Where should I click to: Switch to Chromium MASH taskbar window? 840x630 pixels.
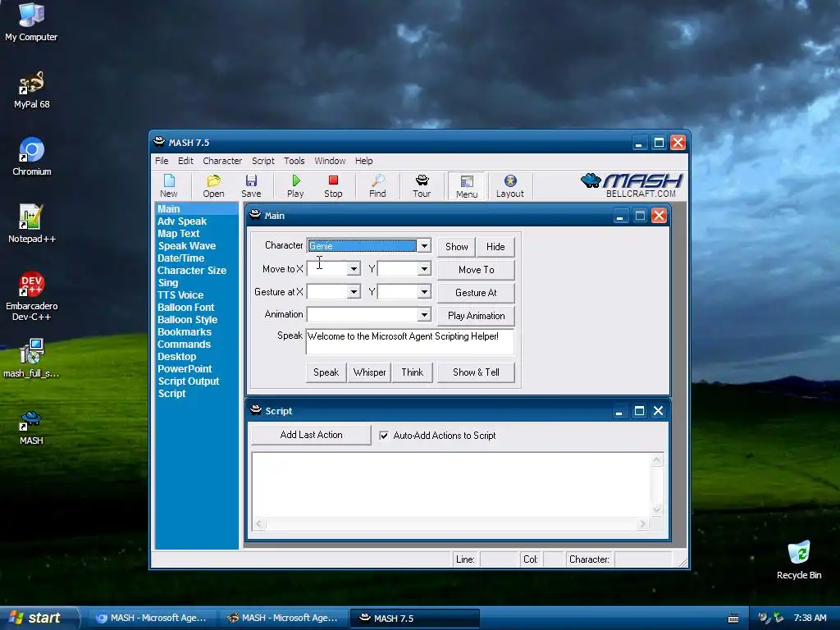tap(151, 618)
